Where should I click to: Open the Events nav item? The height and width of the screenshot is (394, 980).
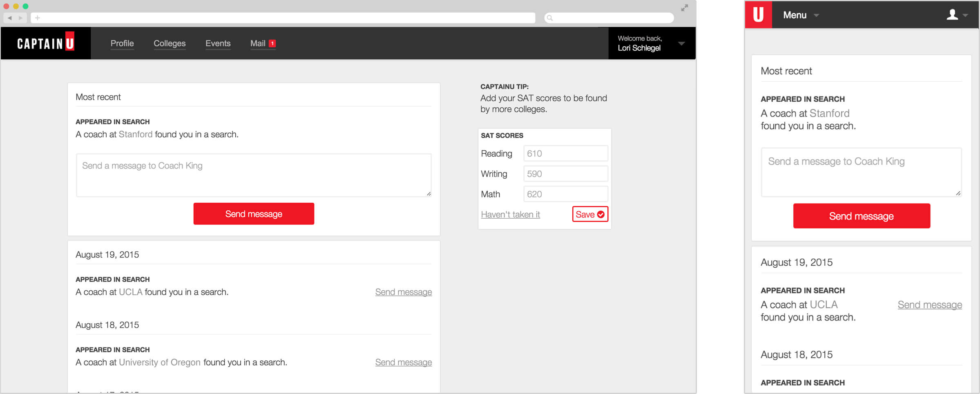[x=218, y=43]
